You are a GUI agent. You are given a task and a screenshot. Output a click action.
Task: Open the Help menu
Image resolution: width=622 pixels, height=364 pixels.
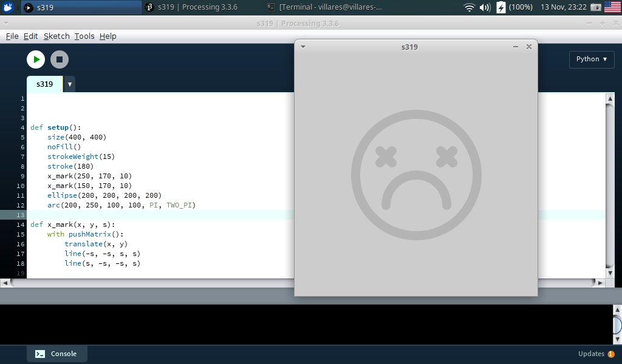[x=108, y=36]
